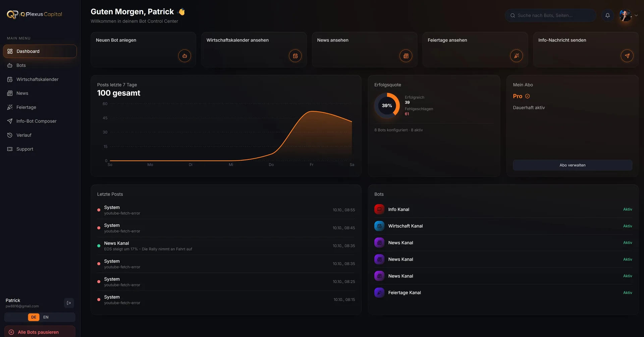Select System post from 10.10., 08:55
Image resolution: width=644 pixels, height=337 pixels.
click(226, 210)
